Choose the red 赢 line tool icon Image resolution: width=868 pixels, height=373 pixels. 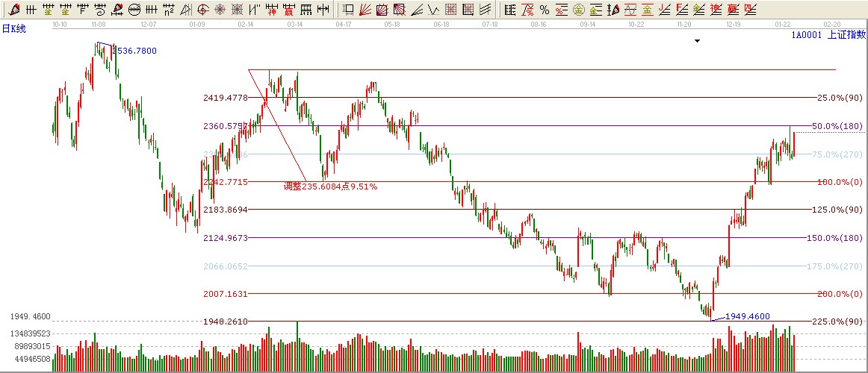(288, 10)
